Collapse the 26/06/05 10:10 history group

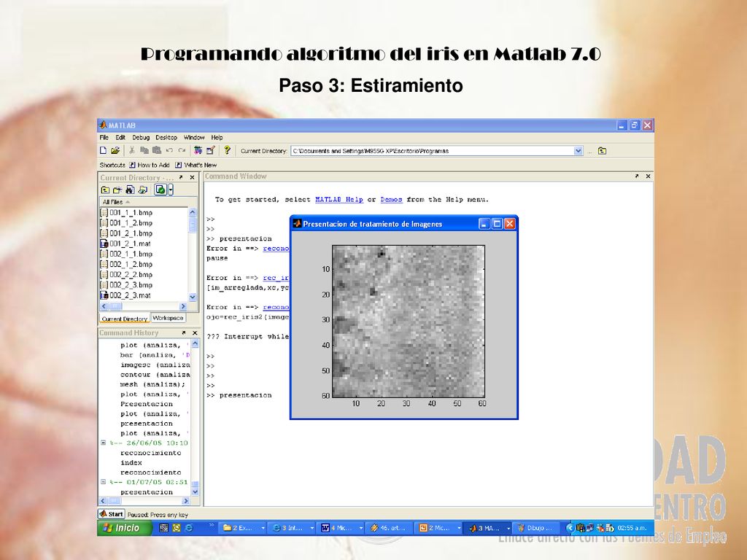pos(103,443)
